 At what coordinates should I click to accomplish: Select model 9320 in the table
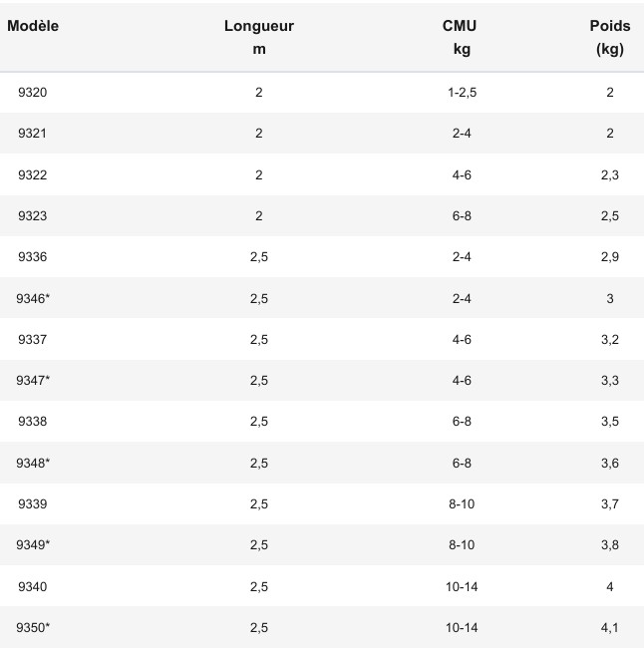(32, 93)
